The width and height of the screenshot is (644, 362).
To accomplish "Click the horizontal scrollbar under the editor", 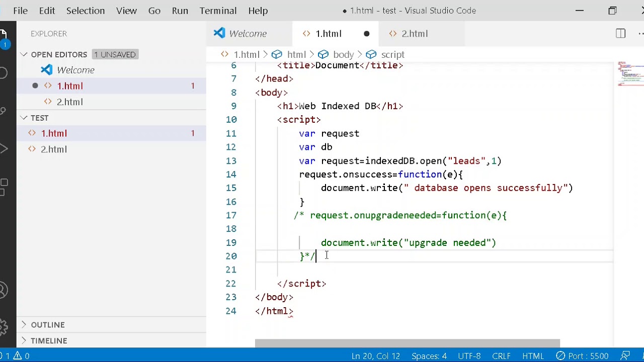I will coord(408,343).
